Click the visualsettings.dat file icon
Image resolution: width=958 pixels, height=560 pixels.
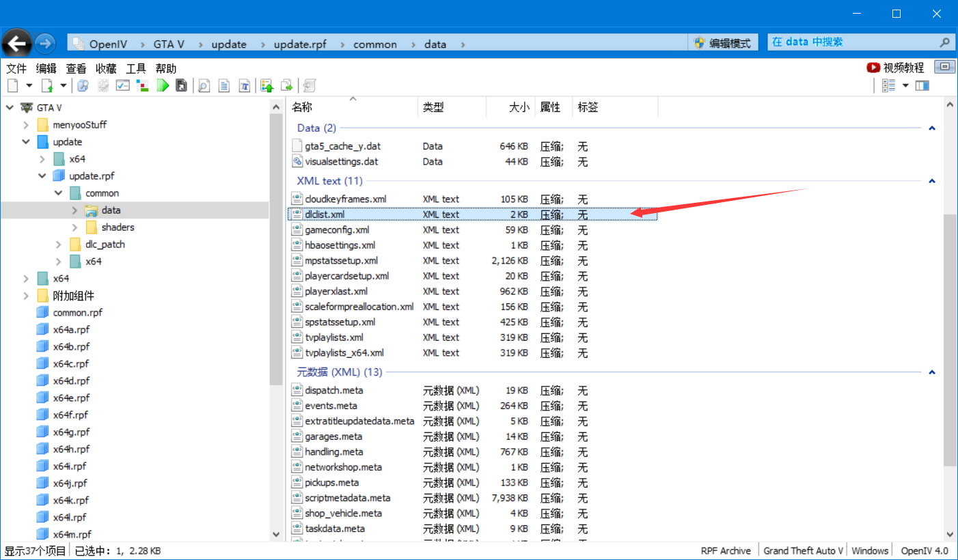[x=297, y=162]
